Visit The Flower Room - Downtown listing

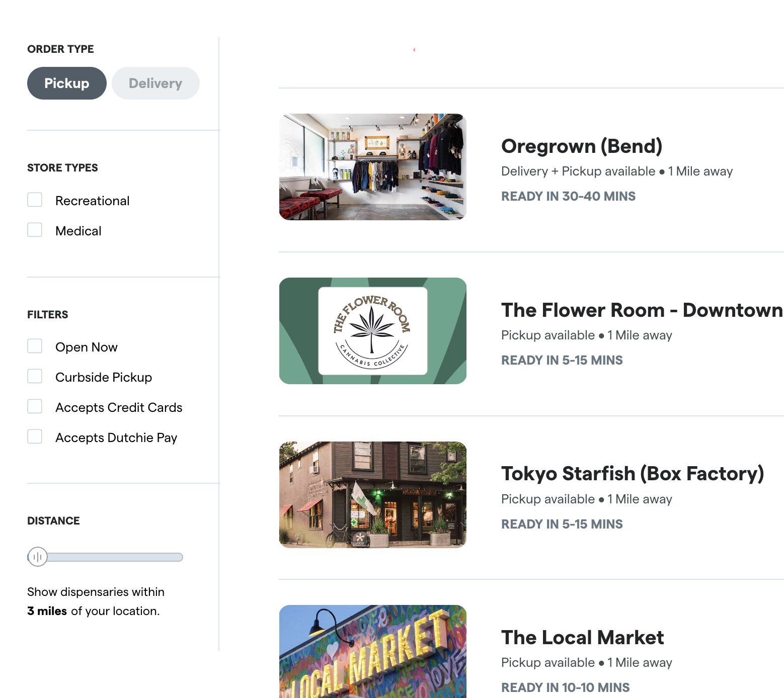coord(642,310)
